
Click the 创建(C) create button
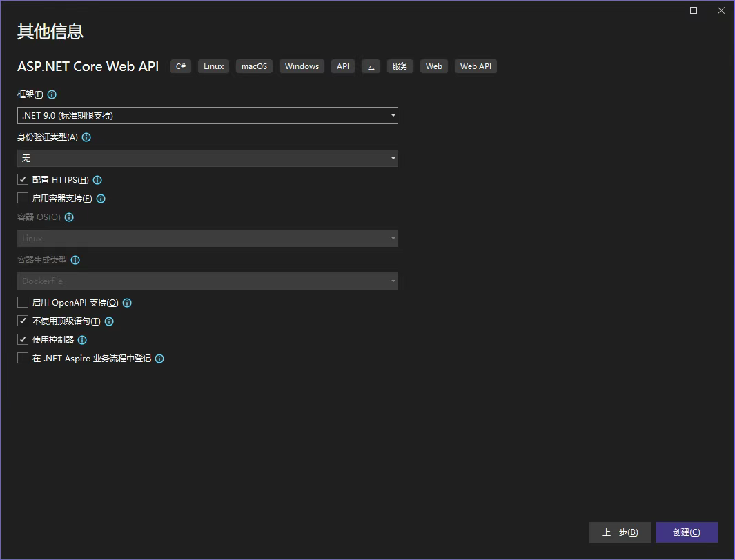point(686,532)
